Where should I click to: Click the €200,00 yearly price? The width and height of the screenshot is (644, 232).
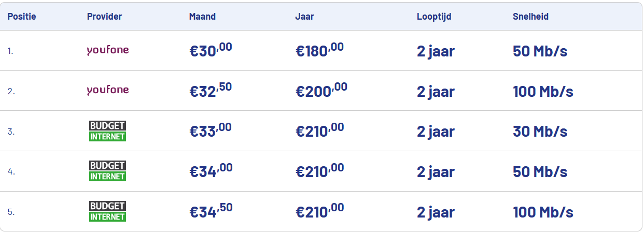pyautogui.click(x=321, y=90)
